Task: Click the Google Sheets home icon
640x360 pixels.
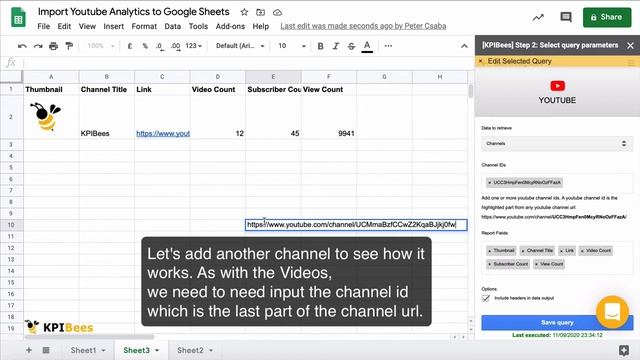Action: point(18,18)
